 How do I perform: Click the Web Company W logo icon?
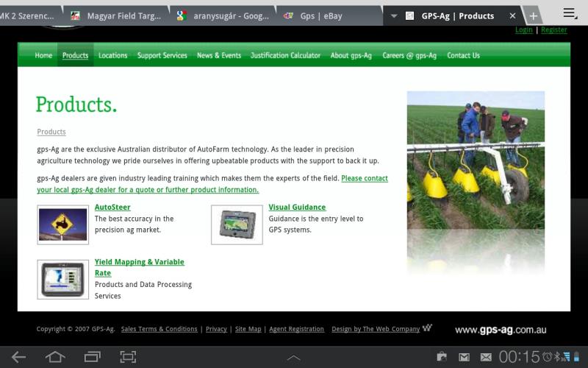point(427,328)
